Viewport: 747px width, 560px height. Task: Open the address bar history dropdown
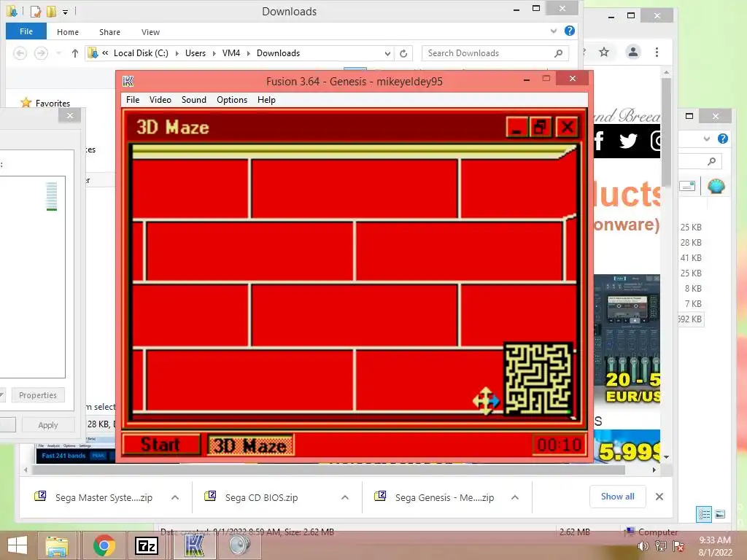click(387, 53)
